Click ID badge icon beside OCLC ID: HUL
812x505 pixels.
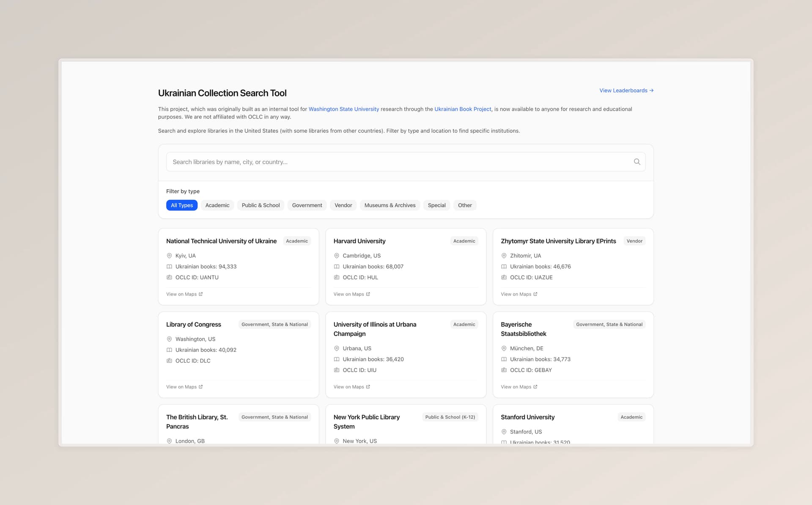pyautogui.click(x=337, y=277)
